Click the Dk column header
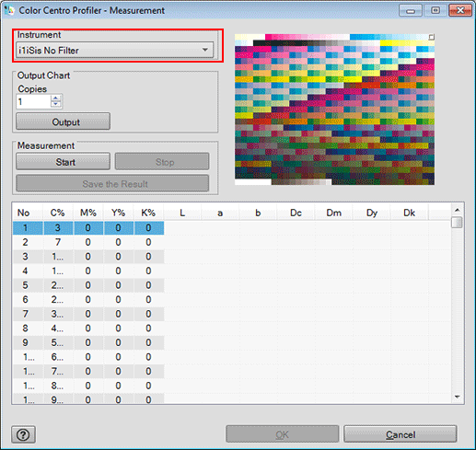476x450 pixels. point(409,213)
